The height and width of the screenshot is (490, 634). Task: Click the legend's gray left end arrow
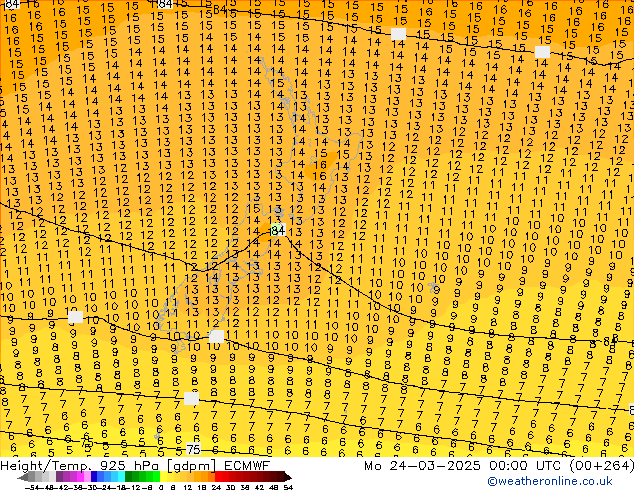tap(23, 477)
